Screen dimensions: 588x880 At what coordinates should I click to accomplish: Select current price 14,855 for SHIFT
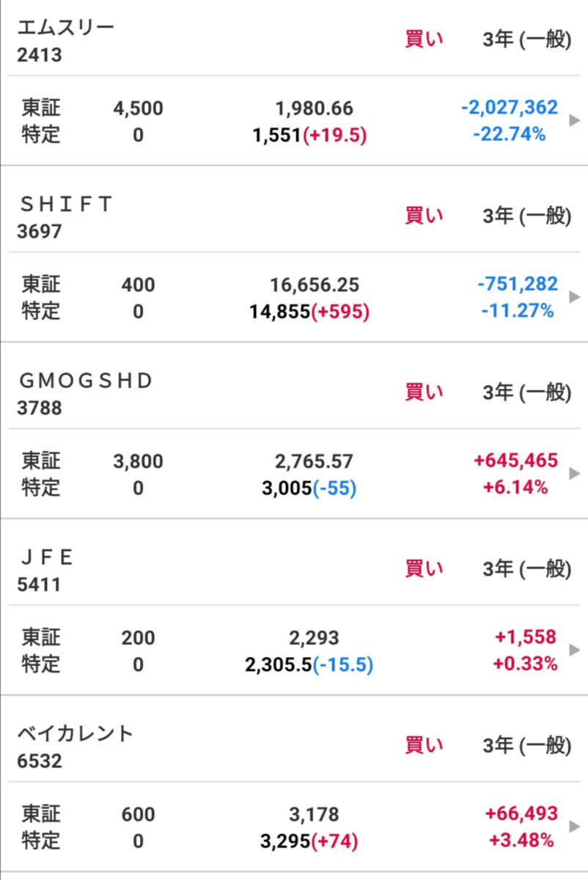click(x=280, y=312)
